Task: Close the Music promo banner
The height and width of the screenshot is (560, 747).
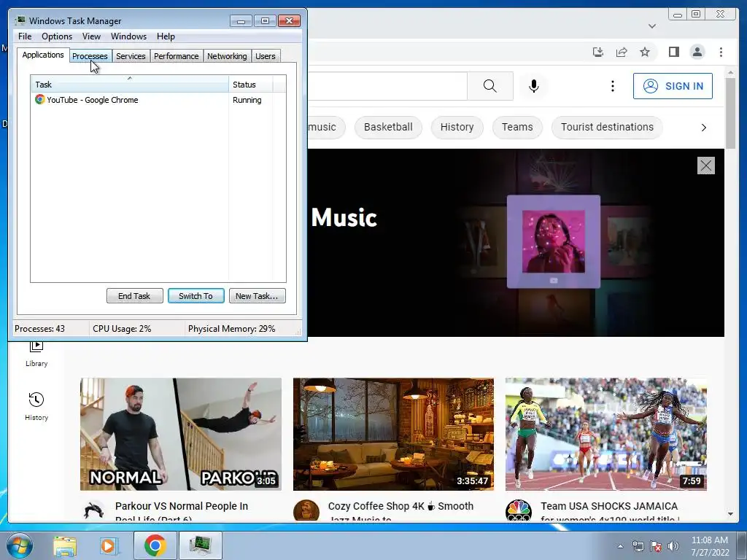Action: tap(705, 166)
